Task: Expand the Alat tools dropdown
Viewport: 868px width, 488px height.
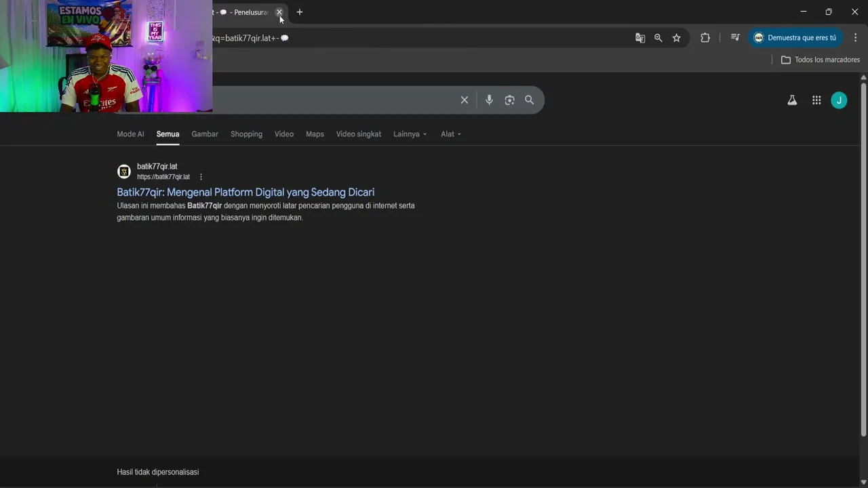Action: coord(451,134)
